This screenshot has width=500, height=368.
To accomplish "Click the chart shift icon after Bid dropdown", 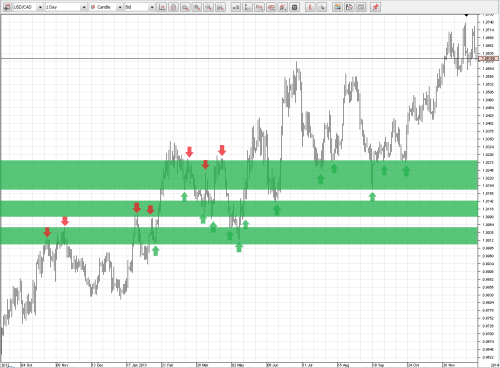I will [x=162, y=7].
